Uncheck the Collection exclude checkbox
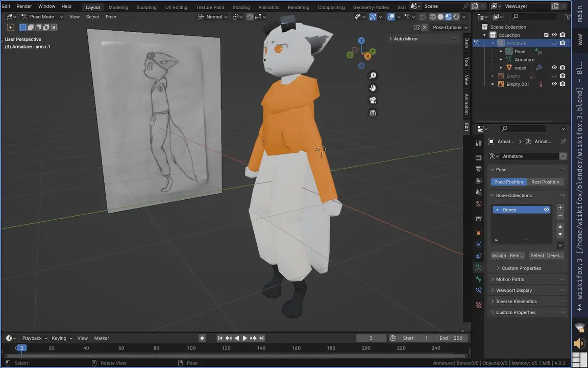The image size is (588, 368). click(x=546, y=35)
